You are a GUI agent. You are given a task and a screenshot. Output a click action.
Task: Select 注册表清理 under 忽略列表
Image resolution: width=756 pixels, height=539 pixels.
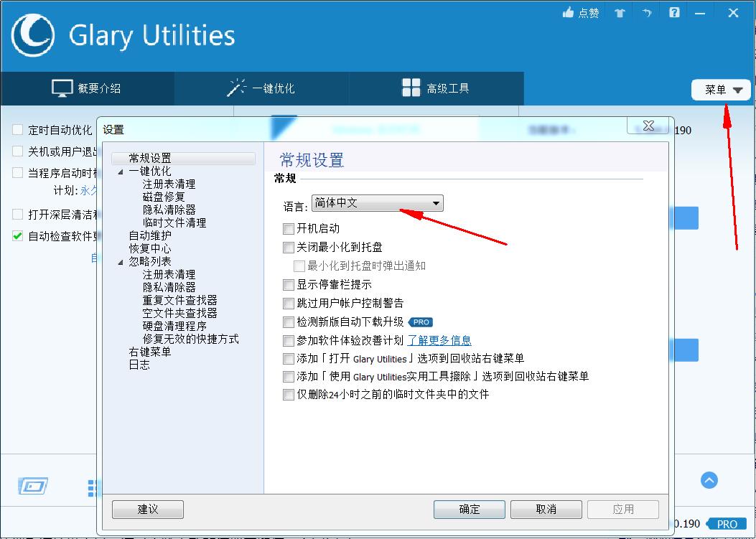[x=169, y=274]
